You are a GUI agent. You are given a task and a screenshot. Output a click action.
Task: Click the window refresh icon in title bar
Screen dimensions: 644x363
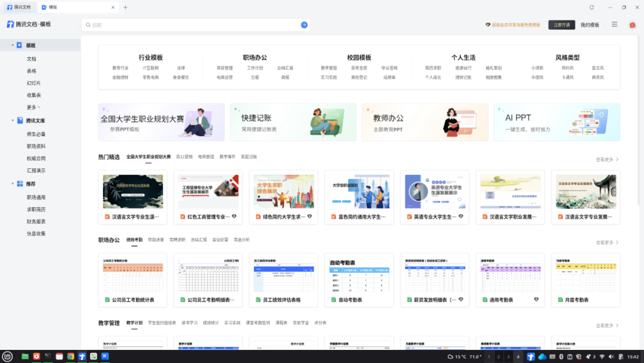point(592,7)
